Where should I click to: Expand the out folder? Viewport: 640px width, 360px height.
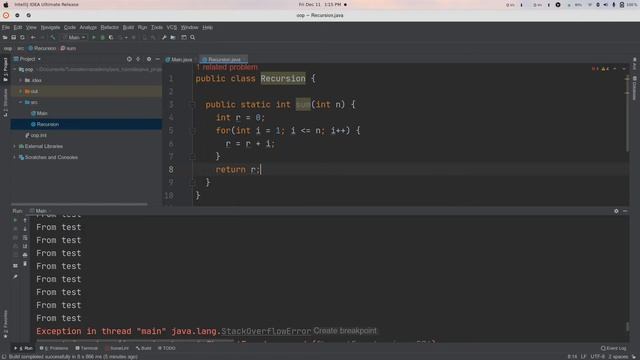coord(20,91)
